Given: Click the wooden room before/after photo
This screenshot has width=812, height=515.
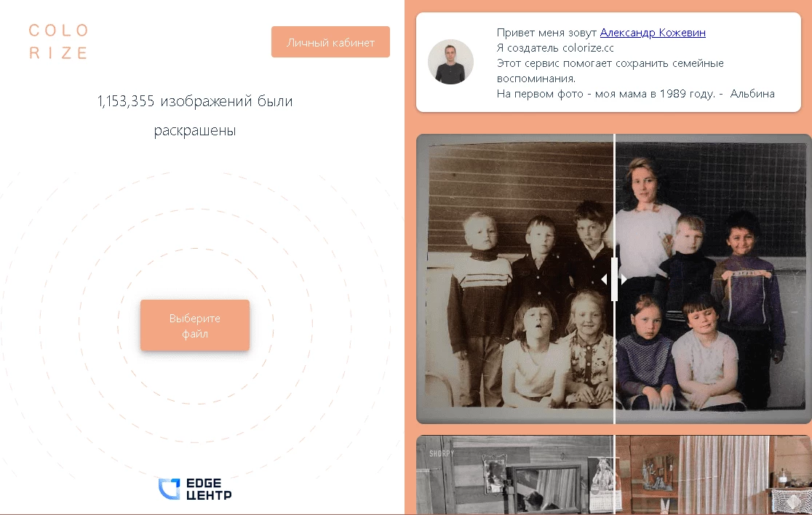Looking at the screenshot, I should coord(613,475).
